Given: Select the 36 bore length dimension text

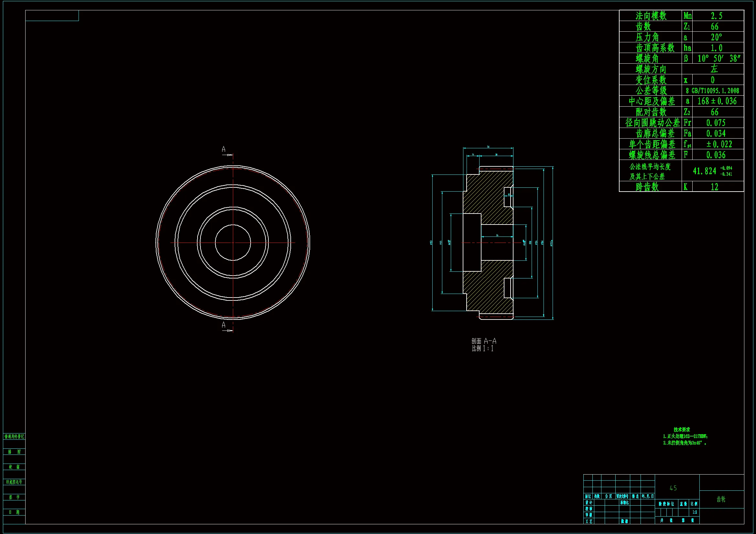Looking at the screenshot, I should (x=497, y=235).
